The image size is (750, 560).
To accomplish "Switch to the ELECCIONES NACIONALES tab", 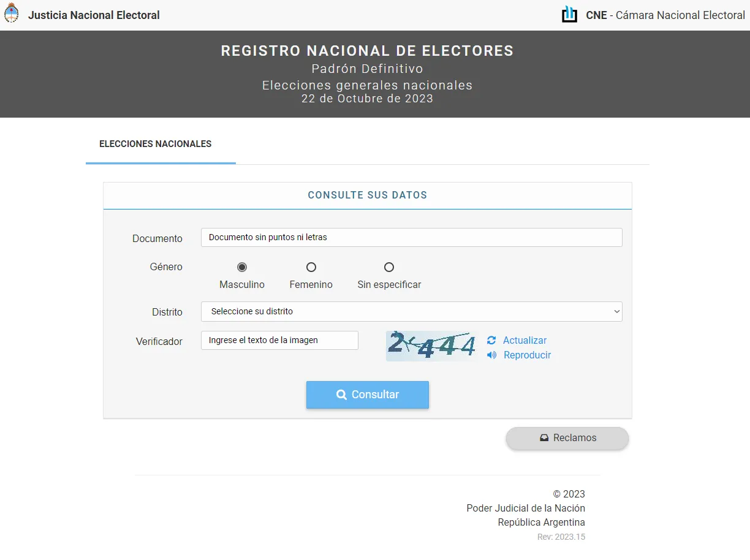I will 156,144.
